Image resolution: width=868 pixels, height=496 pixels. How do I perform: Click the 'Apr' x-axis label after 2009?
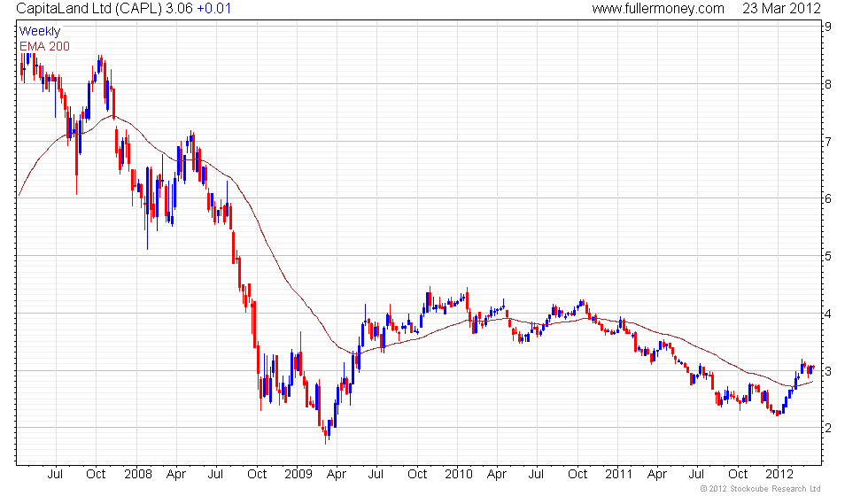336,475
